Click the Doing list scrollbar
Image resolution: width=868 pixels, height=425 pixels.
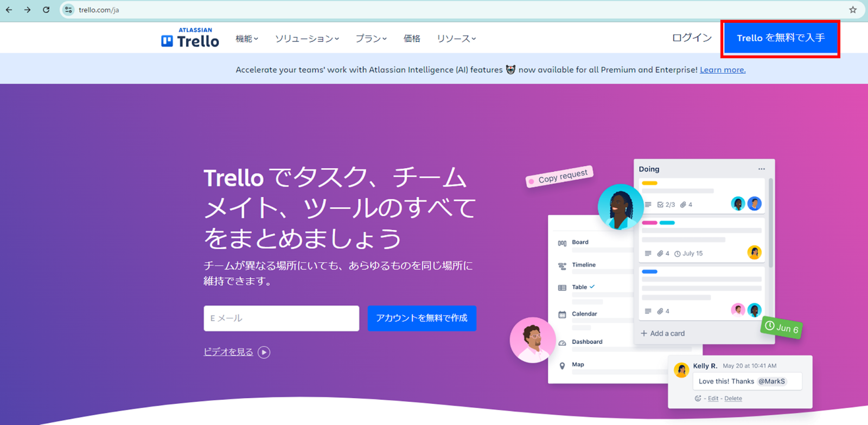point(771,222)
